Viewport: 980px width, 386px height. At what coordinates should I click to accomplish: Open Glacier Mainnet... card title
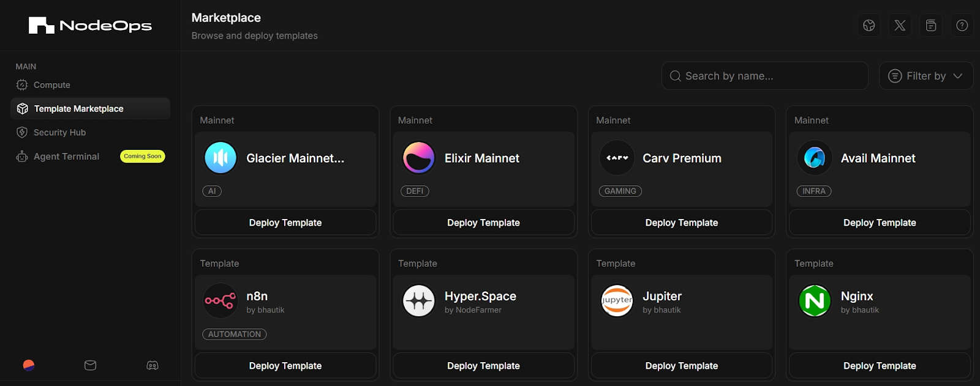point(295,158)
